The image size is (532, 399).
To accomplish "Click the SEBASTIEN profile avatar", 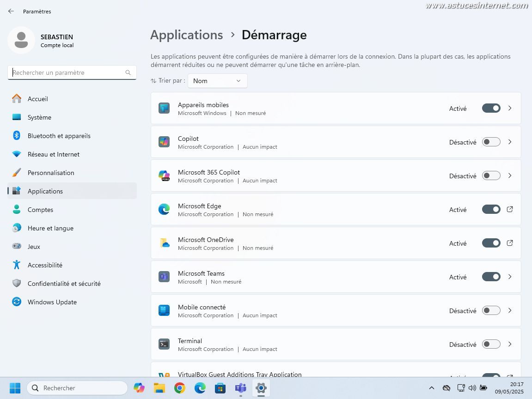I will 21,40.
